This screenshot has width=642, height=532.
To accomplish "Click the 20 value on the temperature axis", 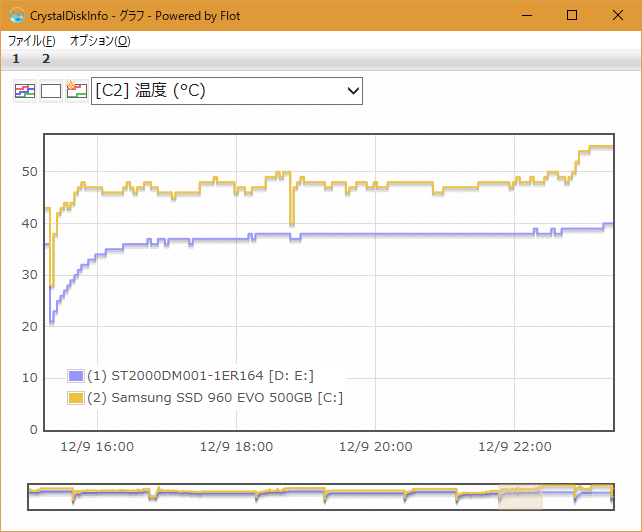I will click(29, 327).
